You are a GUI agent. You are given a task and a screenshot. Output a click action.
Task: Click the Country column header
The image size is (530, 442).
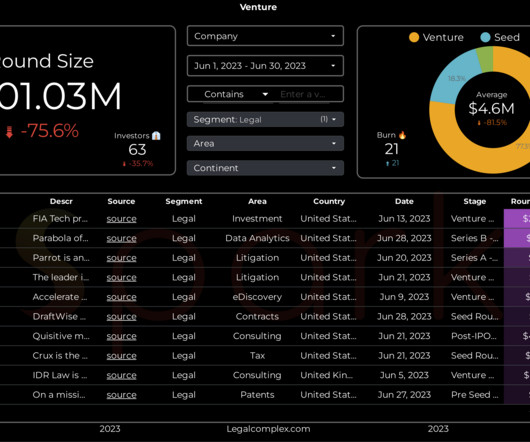(x=329, y=201)
